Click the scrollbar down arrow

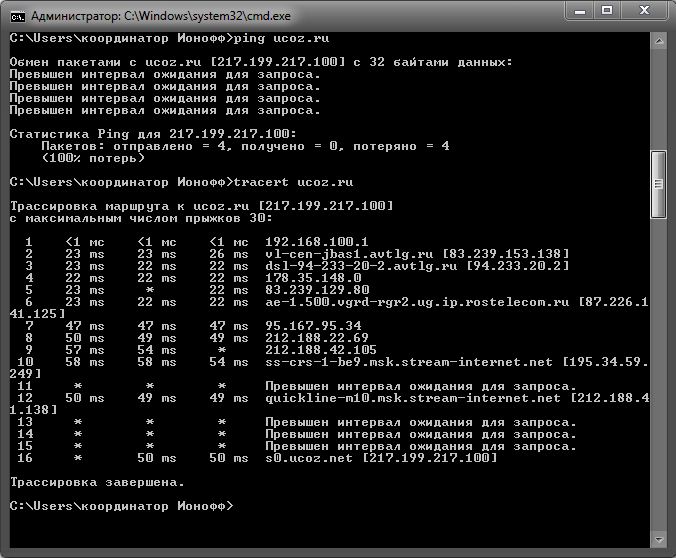(x=658, y=539)
